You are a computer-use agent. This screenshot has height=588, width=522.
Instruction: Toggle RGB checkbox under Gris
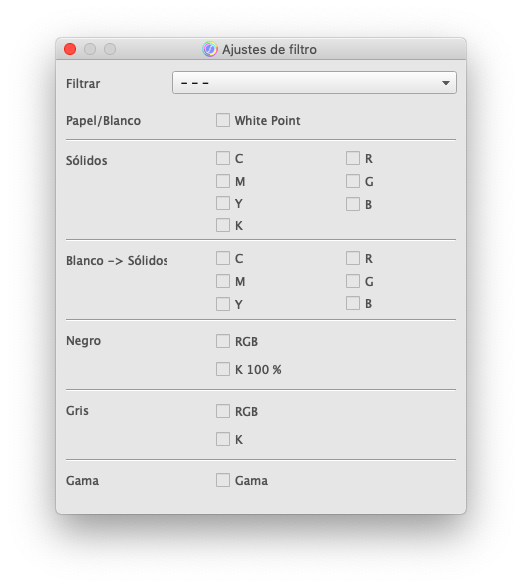(223, 411)
